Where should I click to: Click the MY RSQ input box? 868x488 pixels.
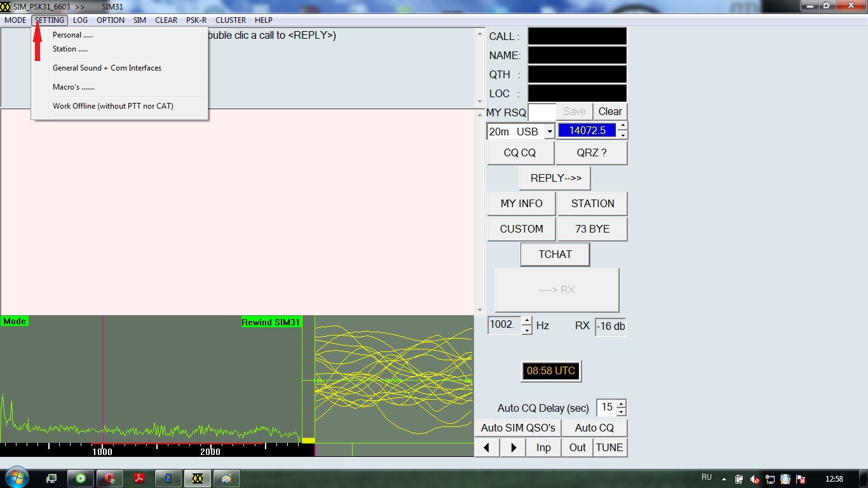542,112
